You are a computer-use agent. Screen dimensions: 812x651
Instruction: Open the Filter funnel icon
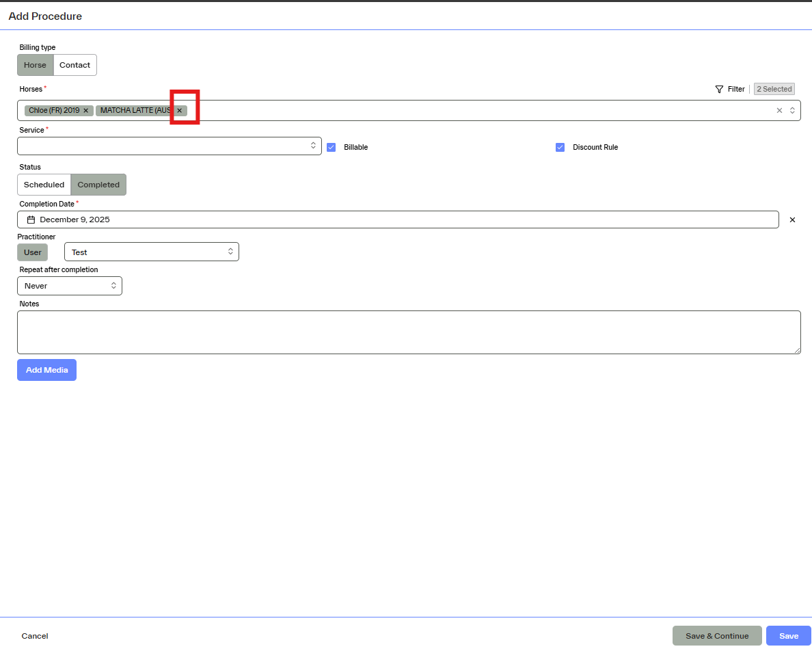(719, 89)
